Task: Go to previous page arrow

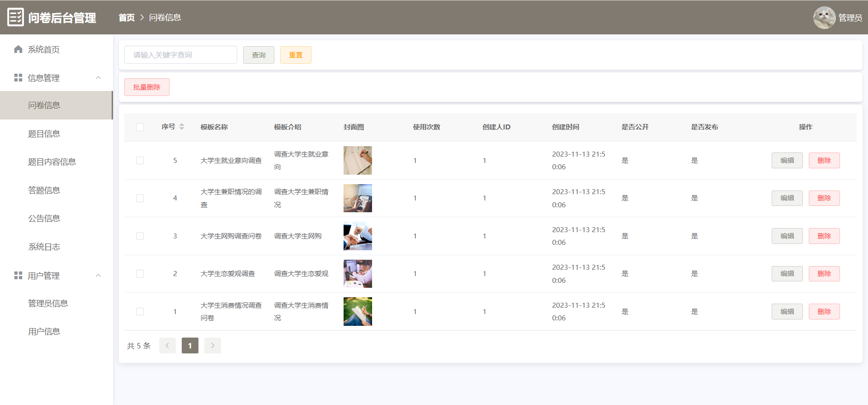Action: point(167,346)
